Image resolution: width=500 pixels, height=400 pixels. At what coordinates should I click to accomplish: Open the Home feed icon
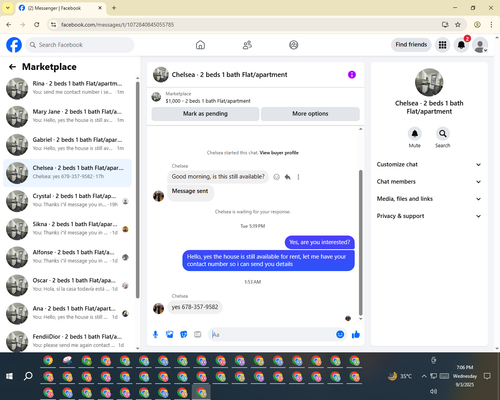[200, 45]
